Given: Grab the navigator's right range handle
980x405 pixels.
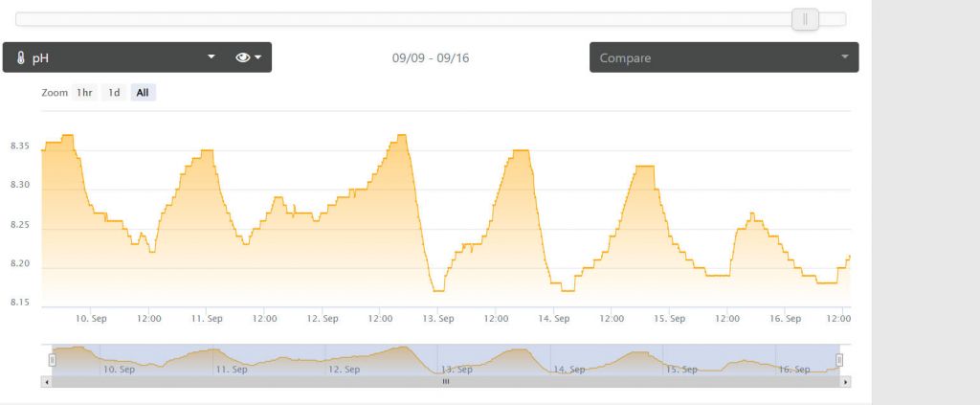Looking at the screenshot, I should (839, 359).
